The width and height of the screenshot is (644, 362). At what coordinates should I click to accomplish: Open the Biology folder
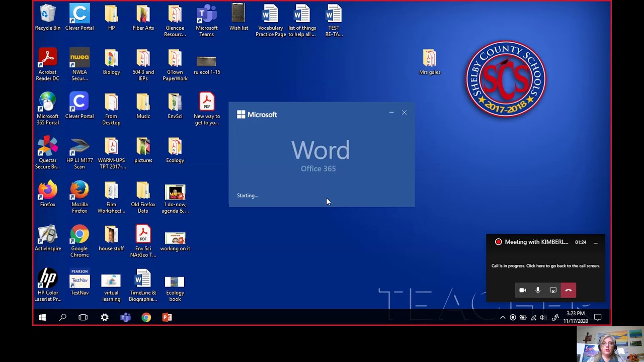[x=111, y=62]
